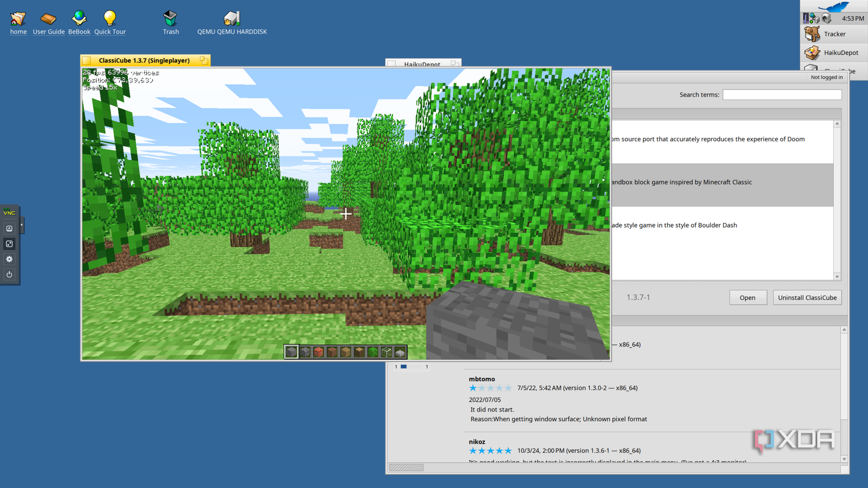Select the leaves block in the hotbar
Image resolution: width=868 pixels, height=488 pixels.
pos(373,352)
